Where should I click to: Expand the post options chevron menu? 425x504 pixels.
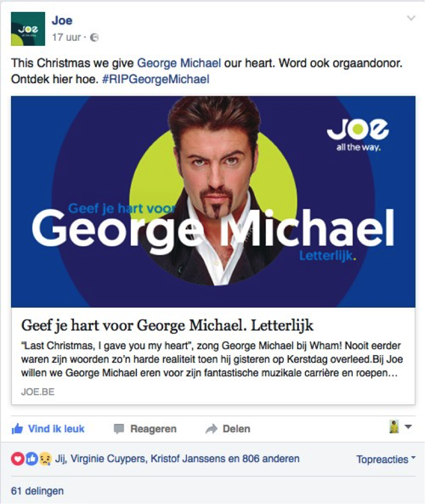(x=411, y=18)
